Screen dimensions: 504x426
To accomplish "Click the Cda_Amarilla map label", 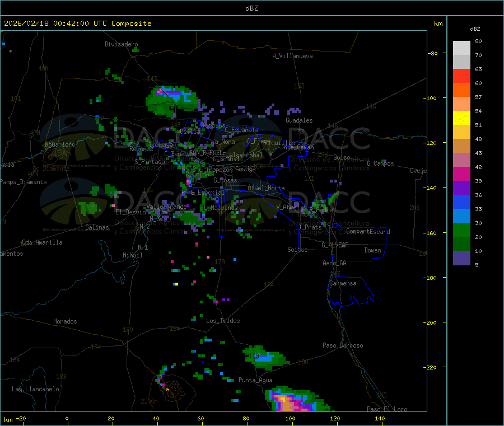I will coord(42,242).
